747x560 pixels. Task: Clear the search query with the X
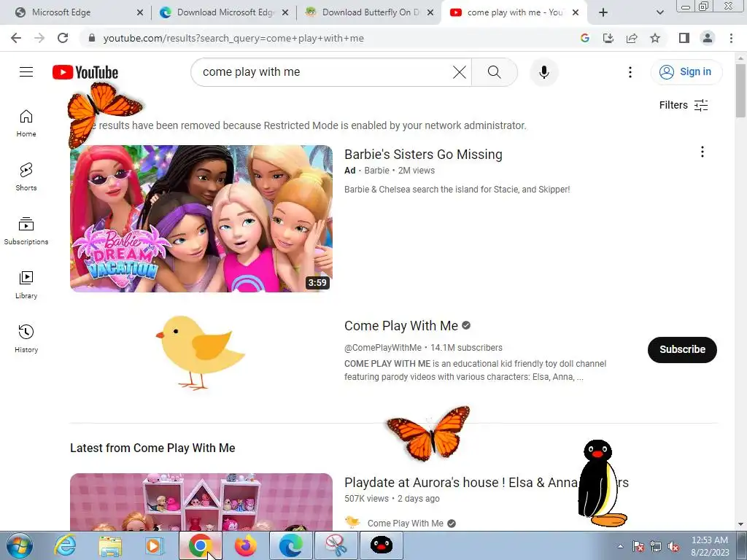(x=460, y=72)
